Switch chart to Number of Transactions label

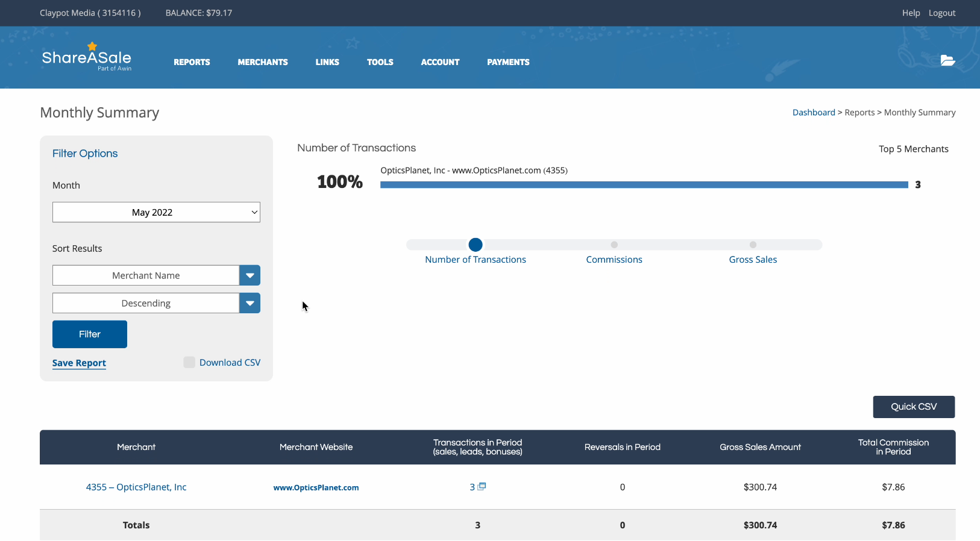476,260
